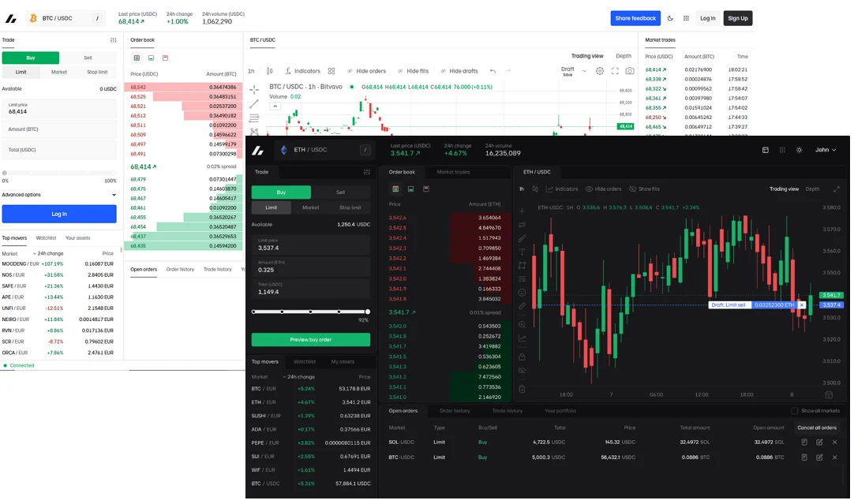The image size is (854, 504).
Task: Switch to Order history tab in dark panel
Action: point(455,411)
